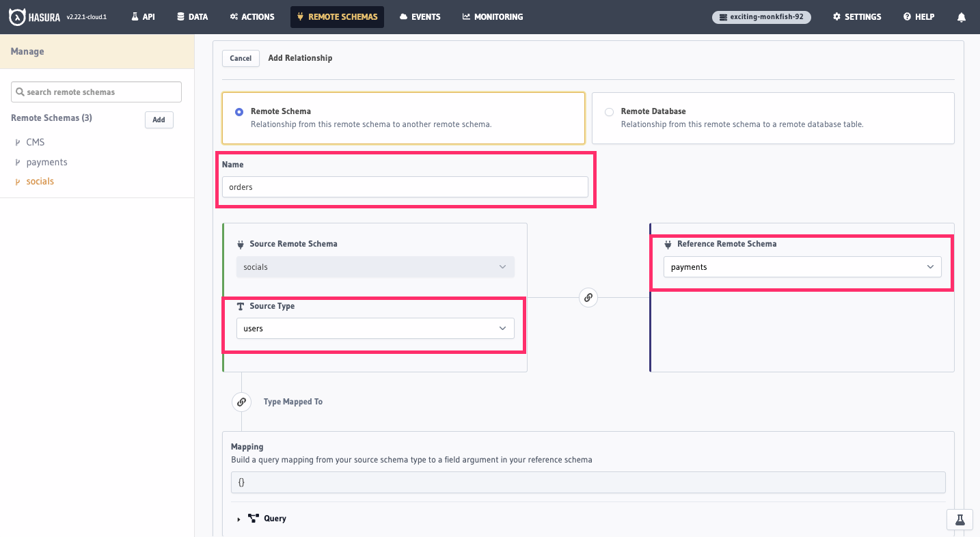Open ACTIONS from the top navigation

point(235,16)
